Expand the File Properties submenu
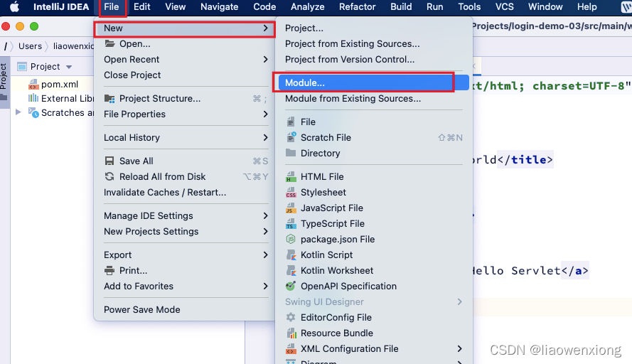 [x=265, y=114]
